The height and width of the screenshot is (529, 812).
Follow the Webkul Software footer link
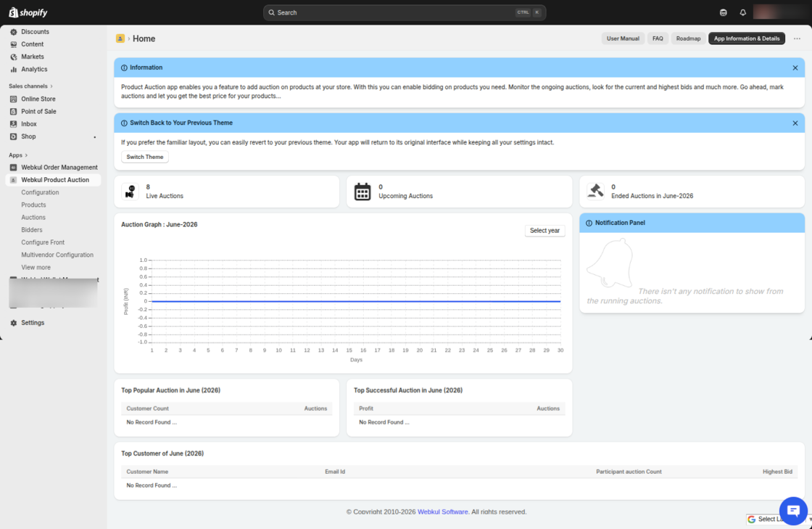pyautogui.click(x=443, y=512)
